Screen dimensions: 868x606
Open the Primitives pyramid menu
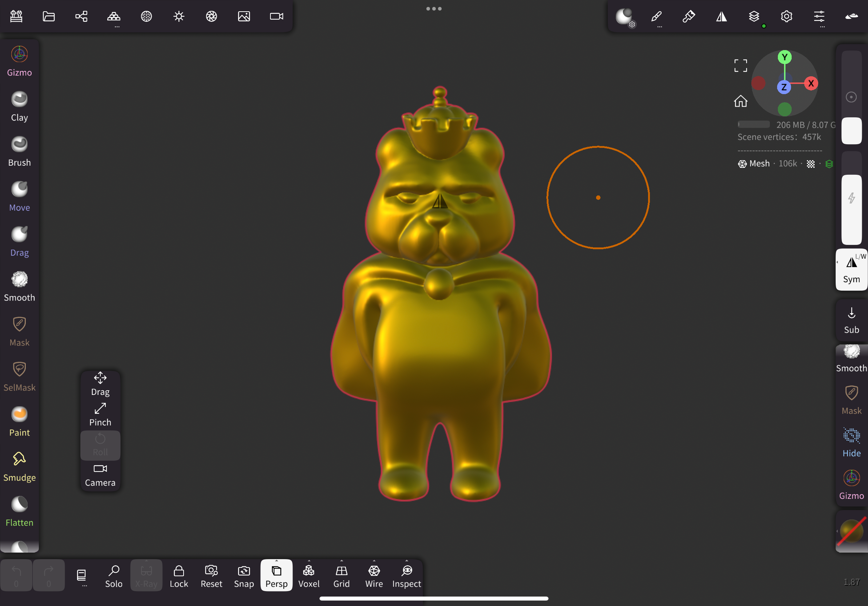(x=114, y=16)
